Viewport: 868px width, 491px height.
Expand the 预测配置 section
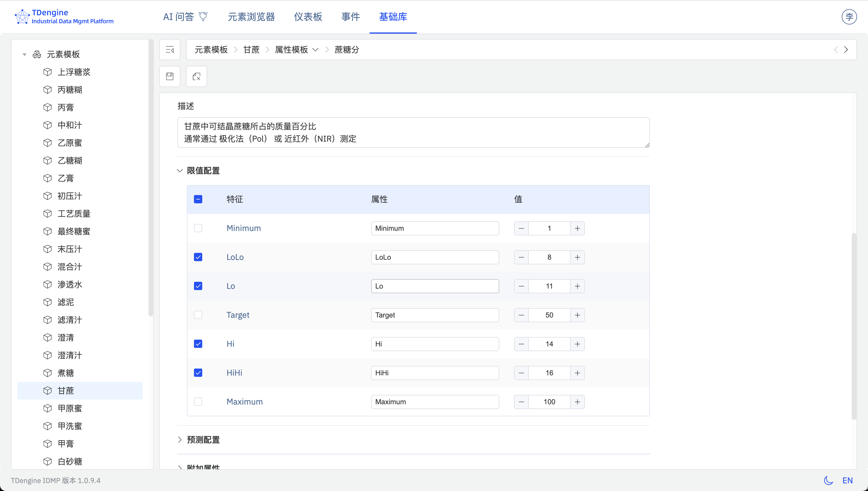[x=180, y=440]
